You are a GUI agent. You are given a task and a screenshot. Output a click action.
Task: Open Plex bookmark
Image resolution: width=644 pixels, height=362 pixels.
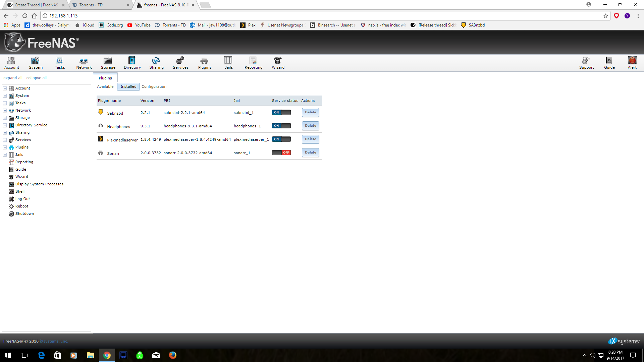tap(248, 25)
